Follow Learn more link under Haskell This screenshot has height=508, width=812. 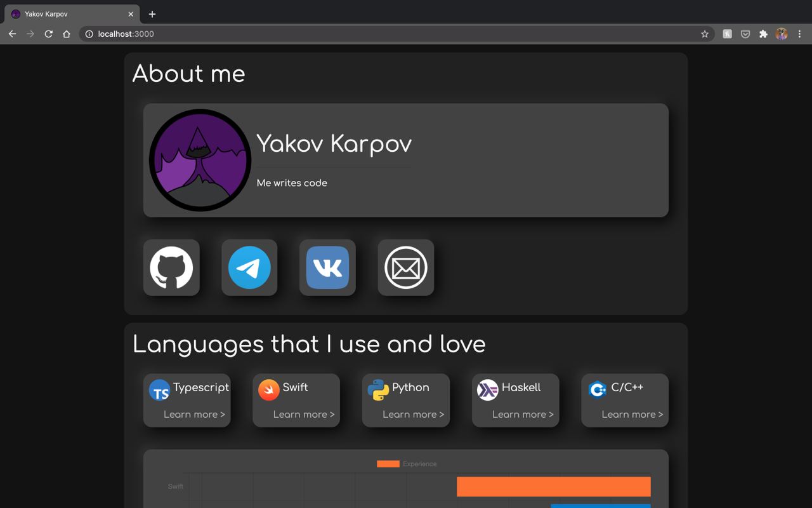coord(523,415)
